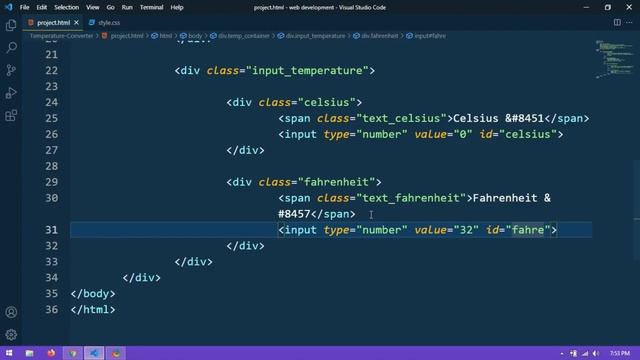The height and width of the screenshot is (360, 640).
Task: Open the Search view in activity bar
Action: pos(11,48)
